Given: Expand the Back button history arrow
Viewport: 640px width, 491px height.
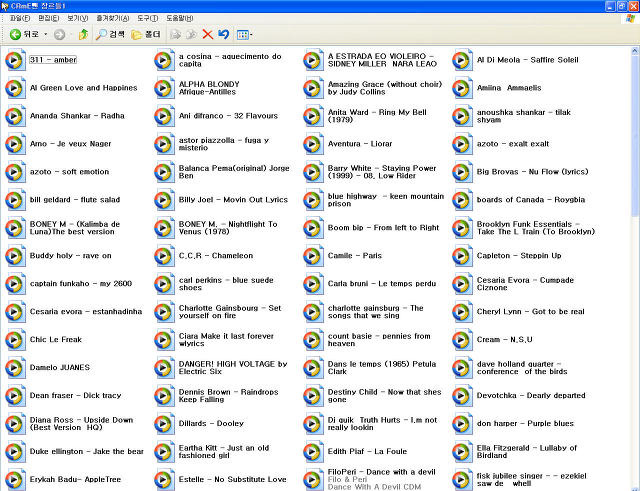Looking at the screenshot, I should [x=45, y=35].
